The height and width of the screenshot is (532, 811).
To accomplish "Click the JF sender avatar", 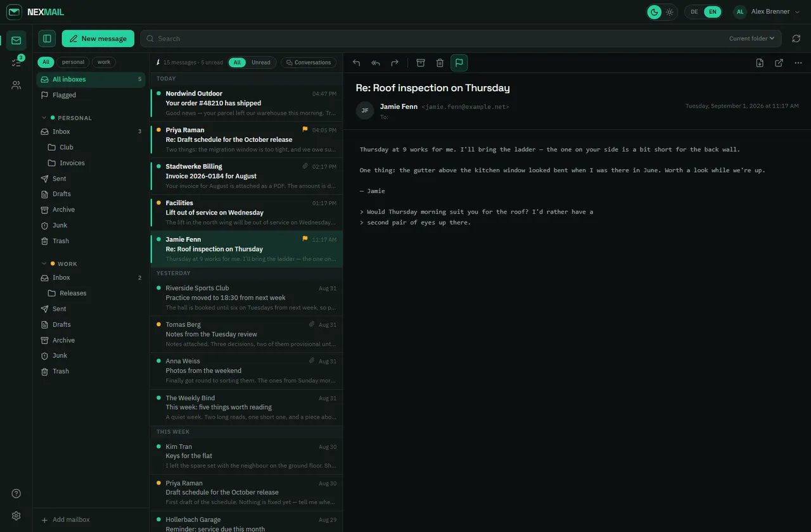I will point(365,110).
